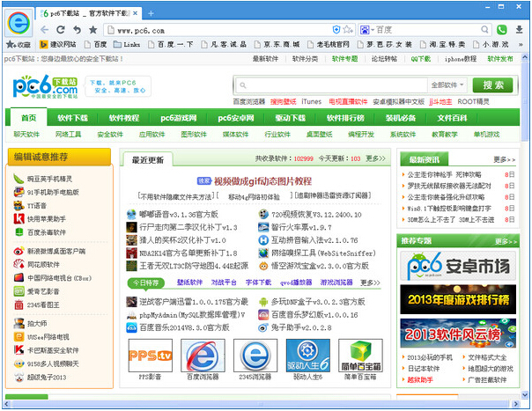The height and width of the screenshot is (411, 532).
Task: Click 更多>> in the 最新资讯 panel
Action: coord(504,159)
